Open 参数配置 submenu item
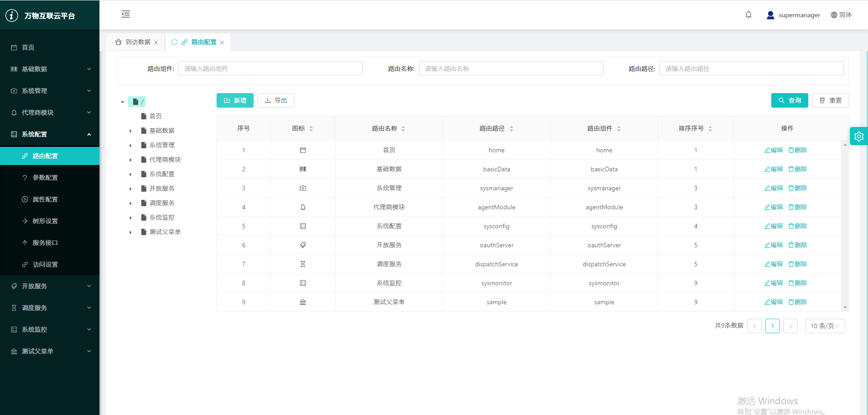868x415 pixels. 50,178
